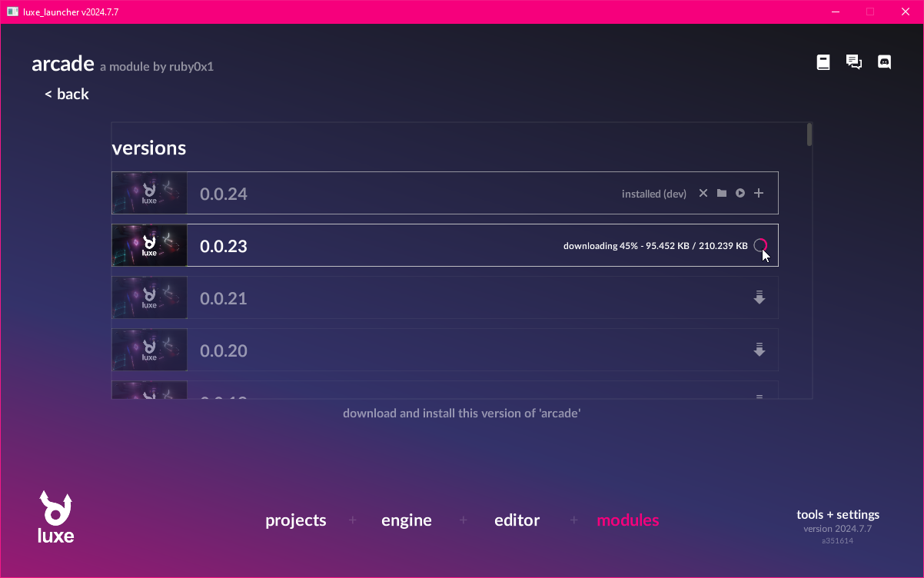
Task: Select the 0.0.24 version label
Action: [x=224, y=194]
